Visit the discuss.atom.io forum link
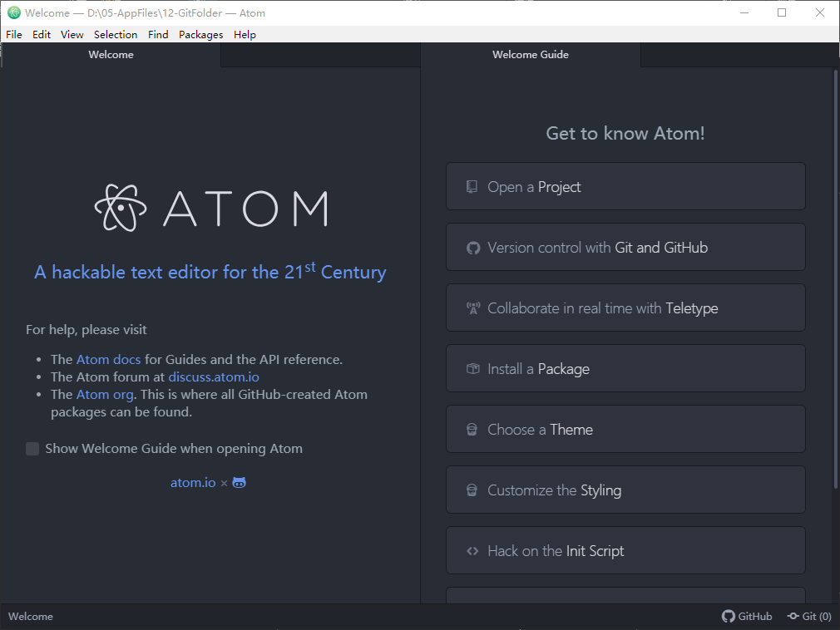 point(214,377)
